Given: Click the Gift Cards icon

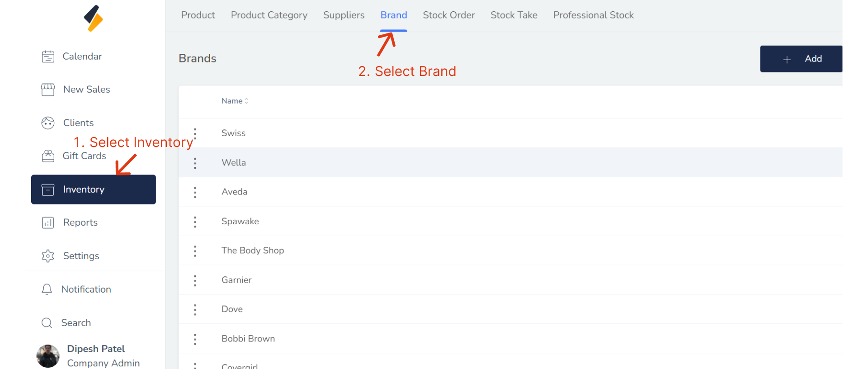Looking at the screenshot, I should click(x=48, y=156).
